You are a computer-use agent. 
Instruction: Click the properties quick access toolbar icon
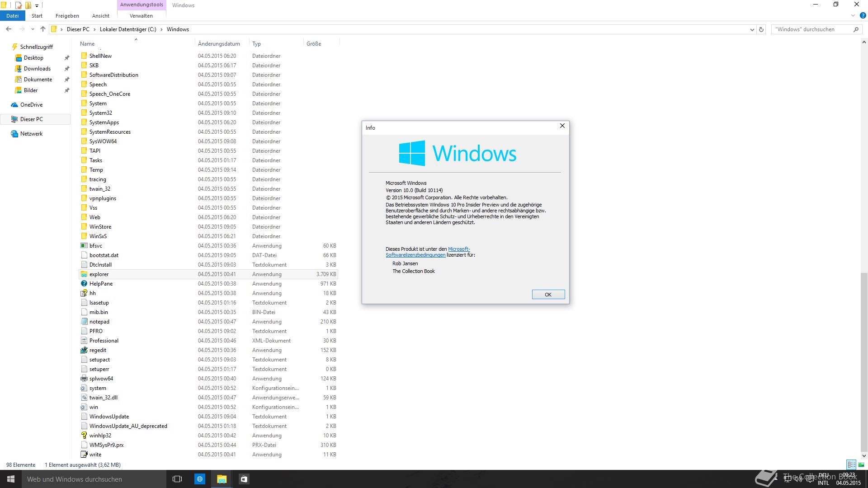19,5
